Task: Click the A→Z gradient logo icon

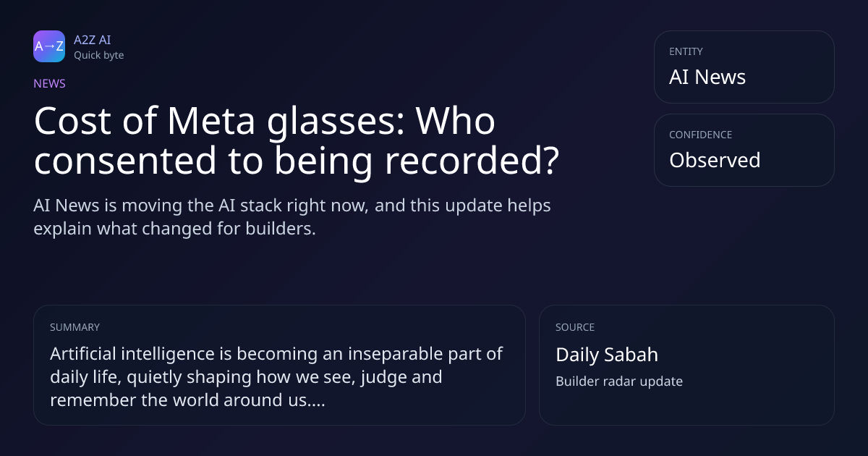Action: tap(49, 46)
